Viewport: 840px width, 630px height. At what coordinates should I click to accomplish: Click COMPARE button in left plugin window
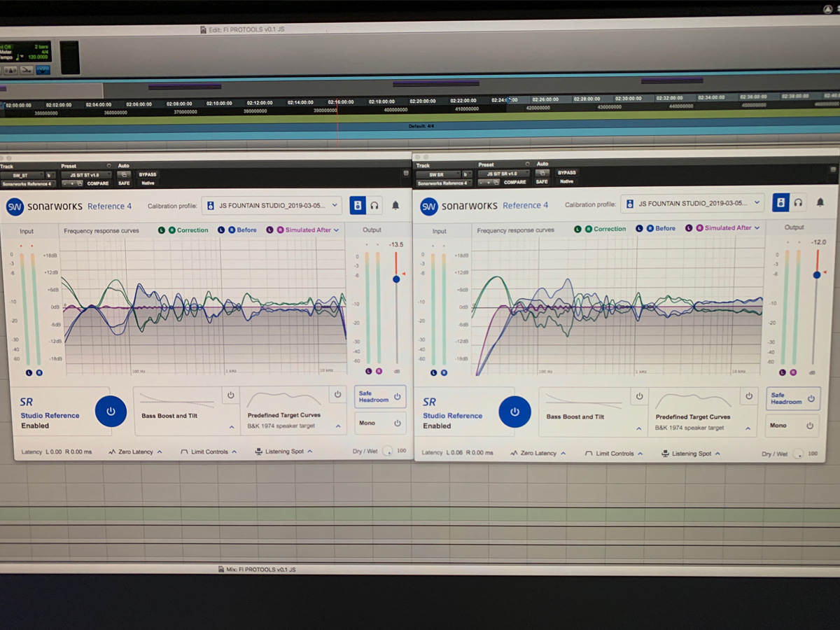tap(98, 183)
